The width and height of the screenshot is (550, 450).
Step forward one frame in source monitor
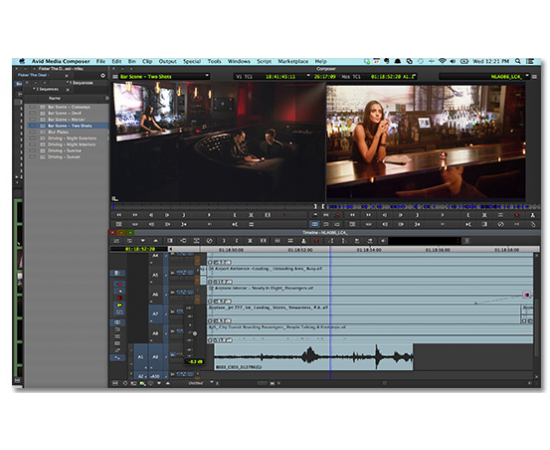(x=167, y=215)
